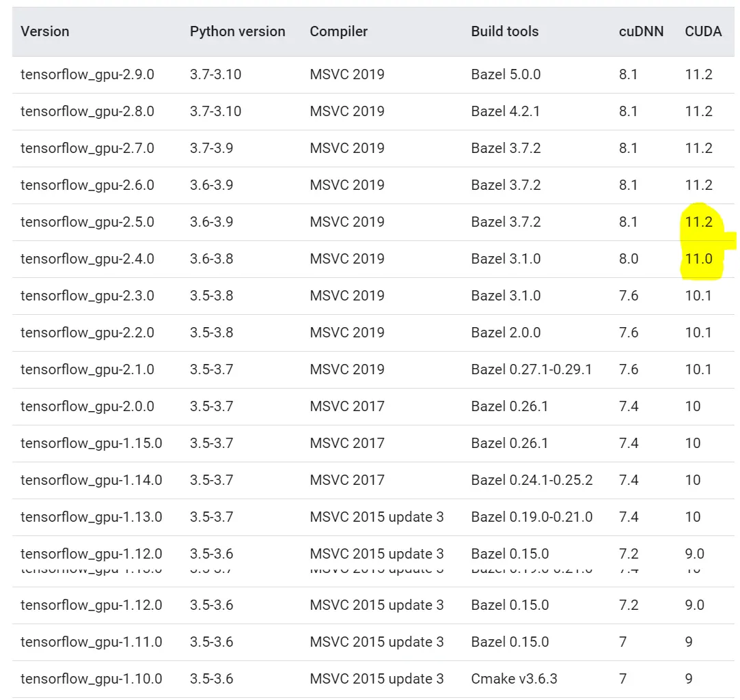Click the CUDA column header
Image resolution: width=740 pixels, height=700 pixels.
(703, 31)
